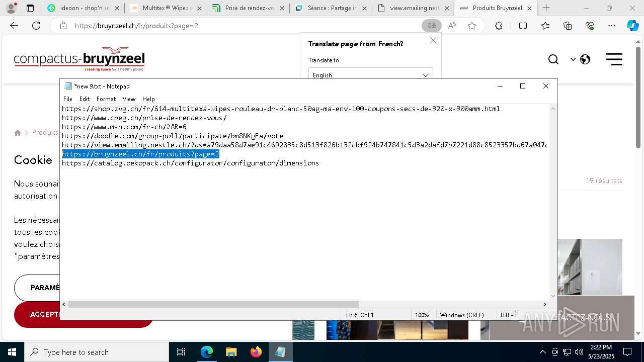Image resolution: width=644 pixels, height=362 pixels.
Task: Open Task View on taskbar
Action: 181,352
